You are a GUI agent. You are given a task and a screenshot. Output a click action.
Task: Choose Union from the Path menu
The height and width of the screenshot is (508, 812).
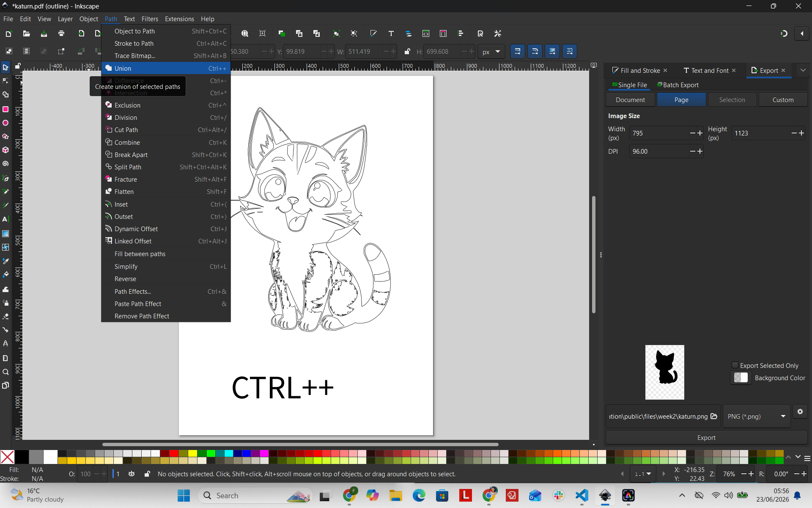click(166, 68)
